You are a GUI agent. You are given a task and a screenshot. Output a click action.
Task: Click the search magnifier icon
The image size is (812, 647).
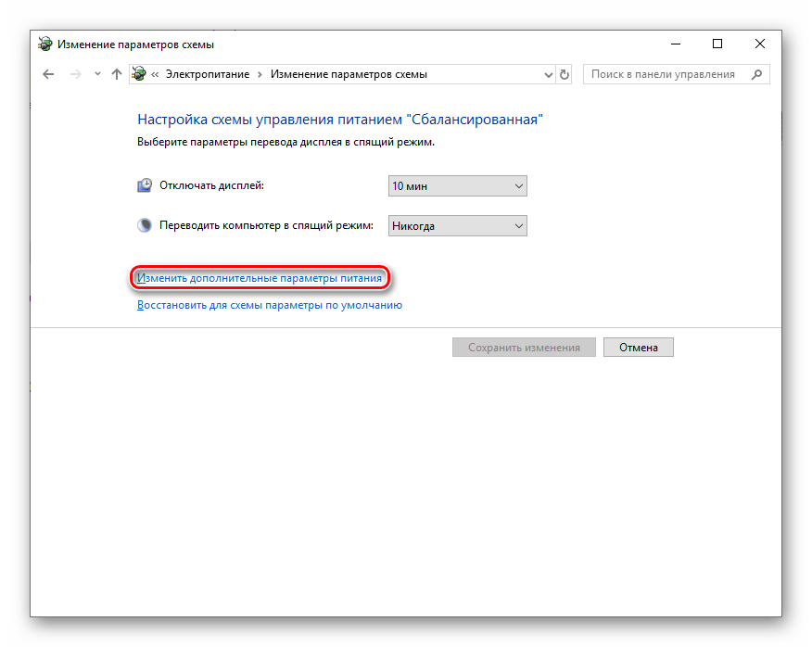[758, 74]
